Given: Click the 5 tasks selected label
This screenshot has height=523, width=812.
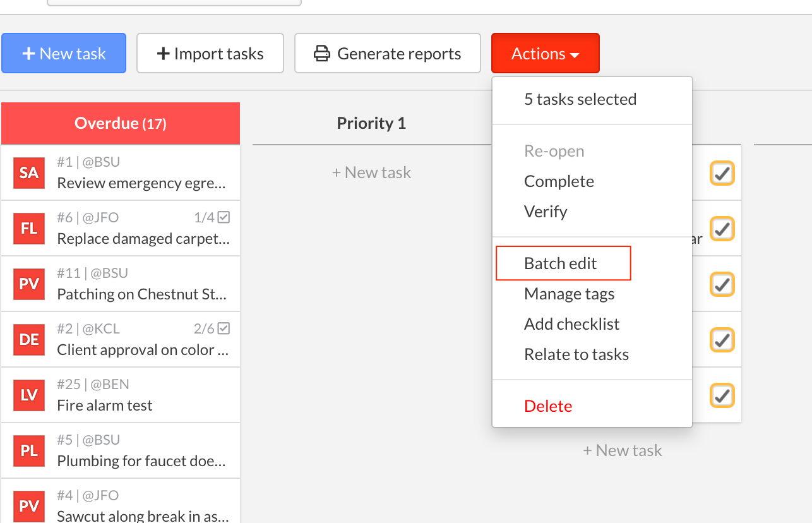Looking at the screenshot, I should coord(580,99).
